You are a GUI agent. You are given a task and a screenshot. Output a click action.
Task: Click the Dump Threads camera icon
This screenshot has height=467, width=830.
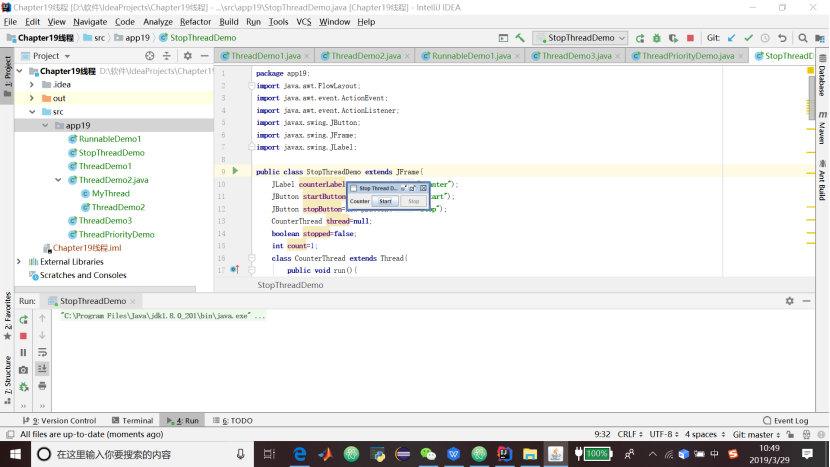coord(24,370)
